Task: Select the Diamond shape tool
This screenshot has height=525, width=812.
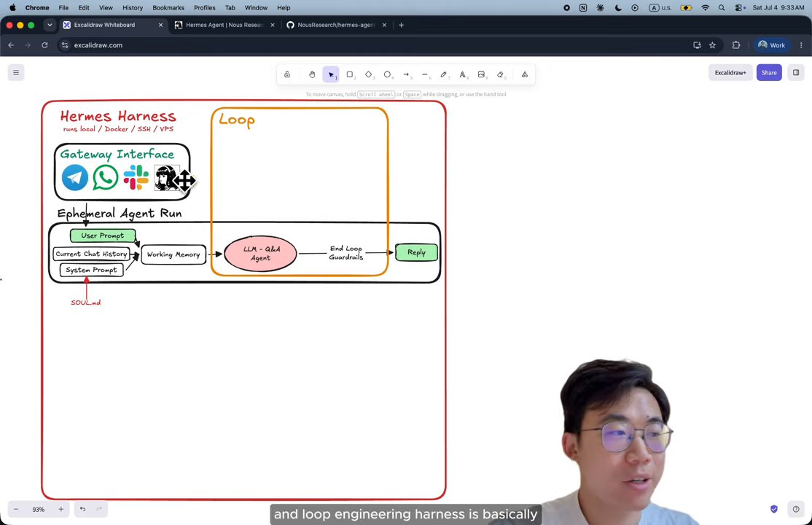Action: pyautogui.click(x=369, y=74)
